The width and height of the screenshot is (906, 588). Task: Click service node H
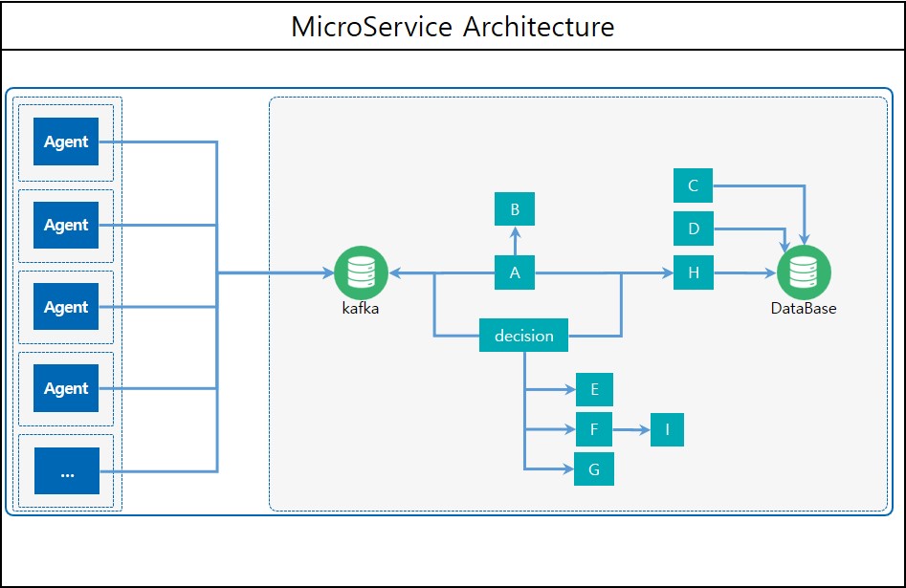coord(694,272)
